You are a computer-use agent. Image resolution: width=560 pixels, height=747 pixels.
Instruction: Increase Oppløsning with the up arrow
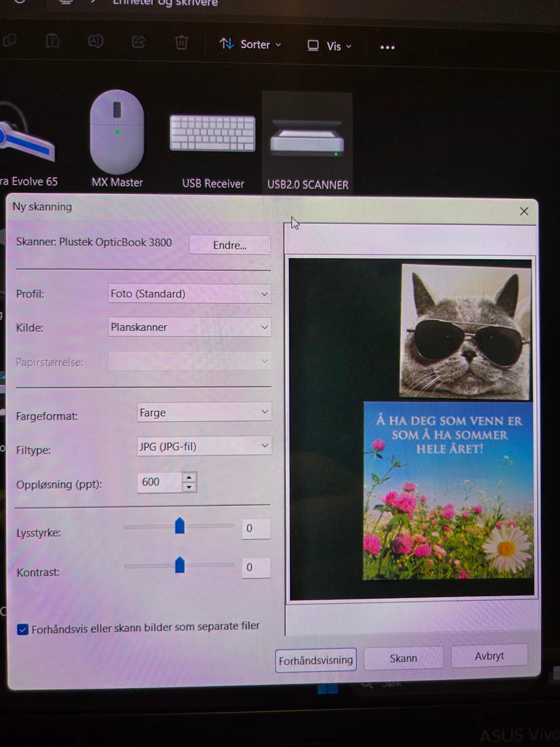click(x=189, y=477)
